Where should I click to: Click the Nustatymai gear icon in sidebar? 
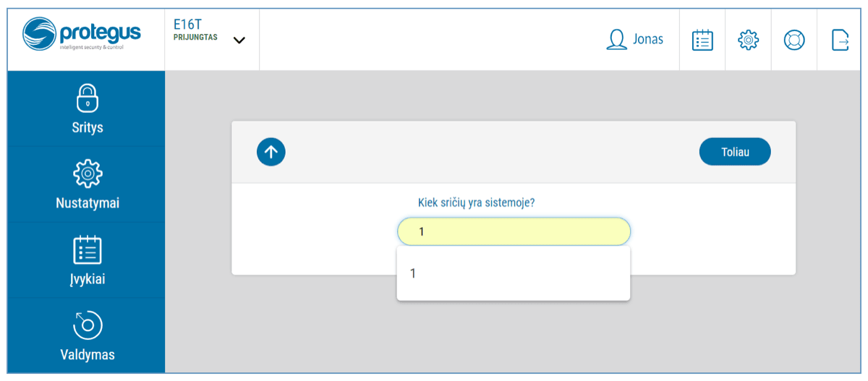[88, 174]
